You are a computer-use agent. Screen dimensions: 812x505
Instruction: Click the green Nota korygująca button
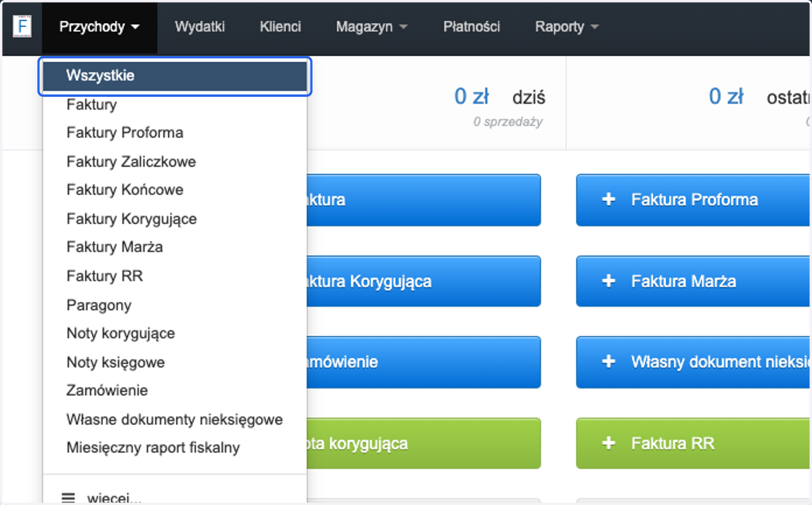coord(424,443)
